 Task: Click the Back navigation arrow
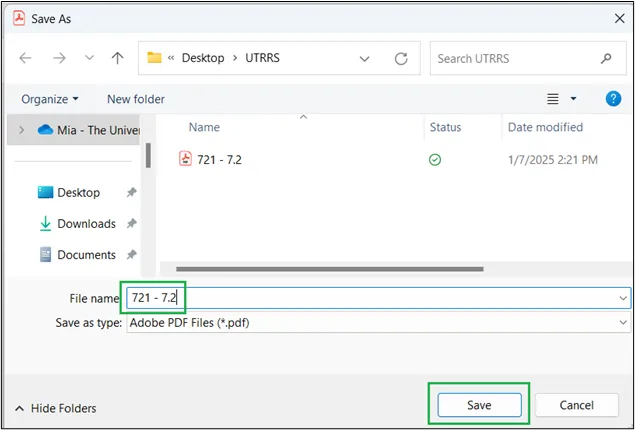26,58
